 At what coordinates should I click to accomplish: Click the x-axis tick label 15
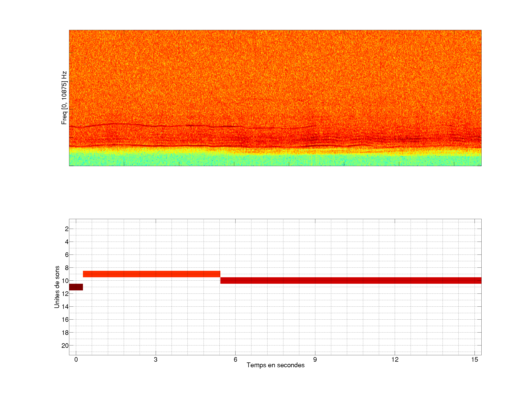(x=475, y=359)
